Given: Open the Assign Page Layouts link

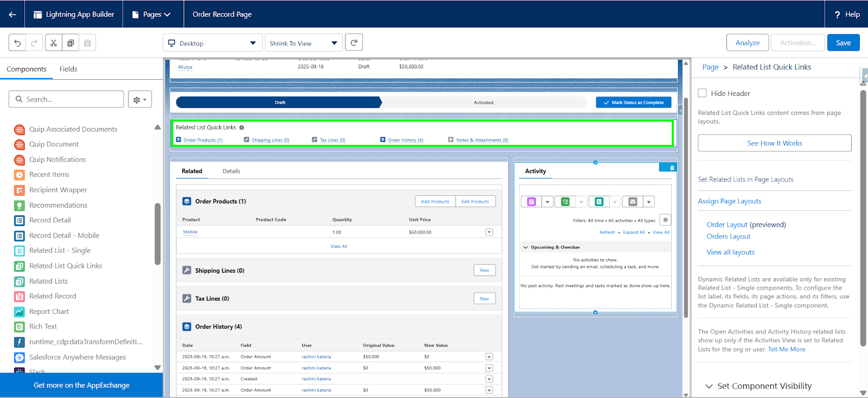Looking at the screenshot, I should point(729,201).
